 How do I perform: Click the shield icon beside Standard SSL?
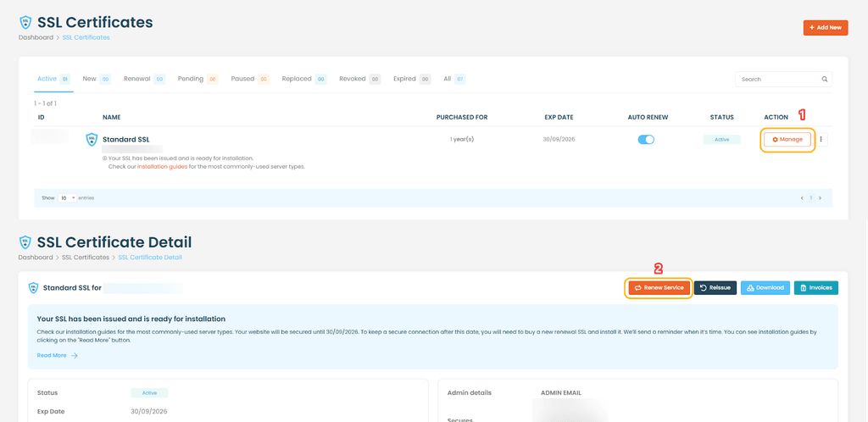92,139
